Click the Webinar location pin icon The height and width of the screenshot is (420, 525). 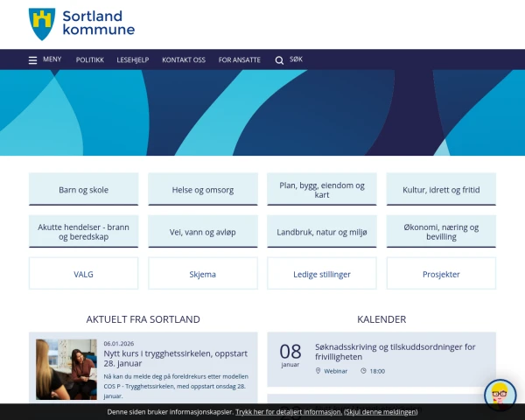(x=318, y=370)
